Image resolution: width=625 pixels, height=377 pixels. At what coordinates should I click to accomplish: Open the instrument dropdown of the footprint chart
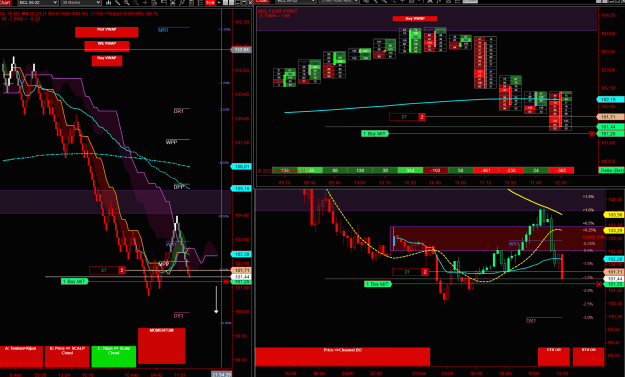(296, 2)
